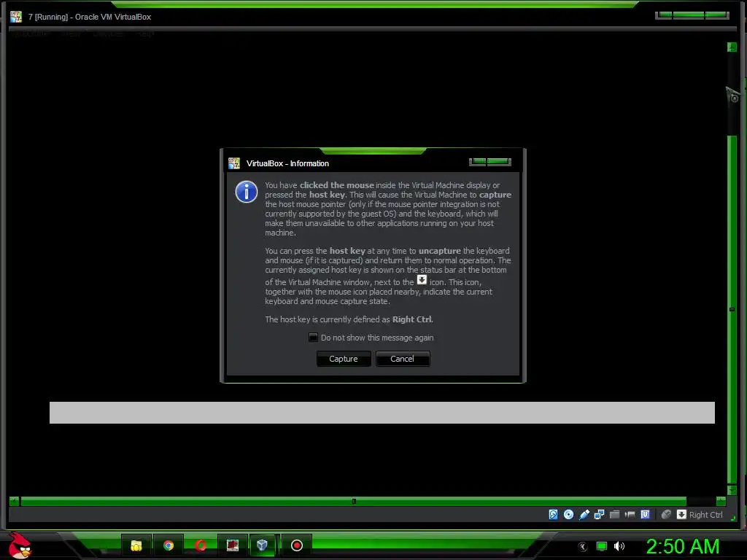This screenshot has height=560, width=747.
Task: Click the side gadget camera icon
Action: [x=734, y=97]
